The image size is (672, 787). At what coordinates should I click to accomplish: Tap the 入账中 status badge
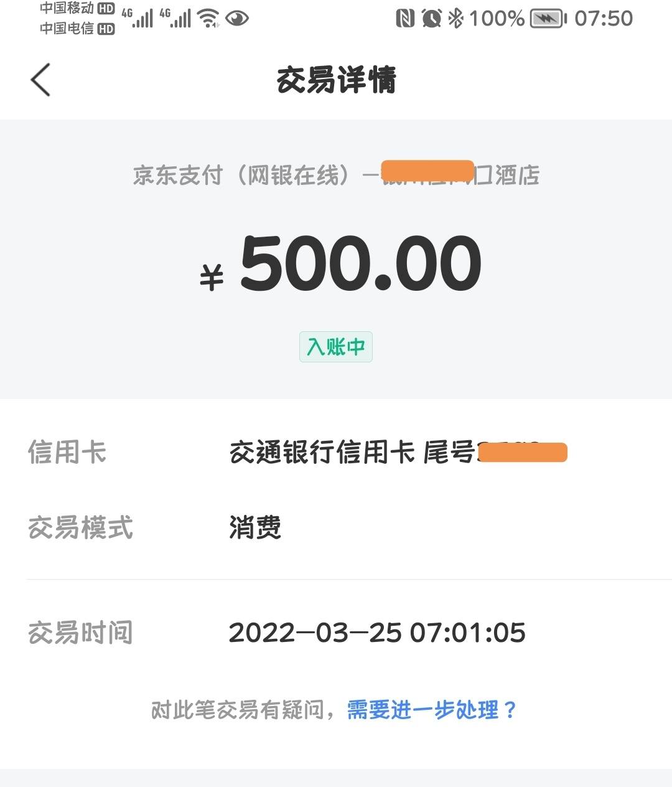point(336,347)
